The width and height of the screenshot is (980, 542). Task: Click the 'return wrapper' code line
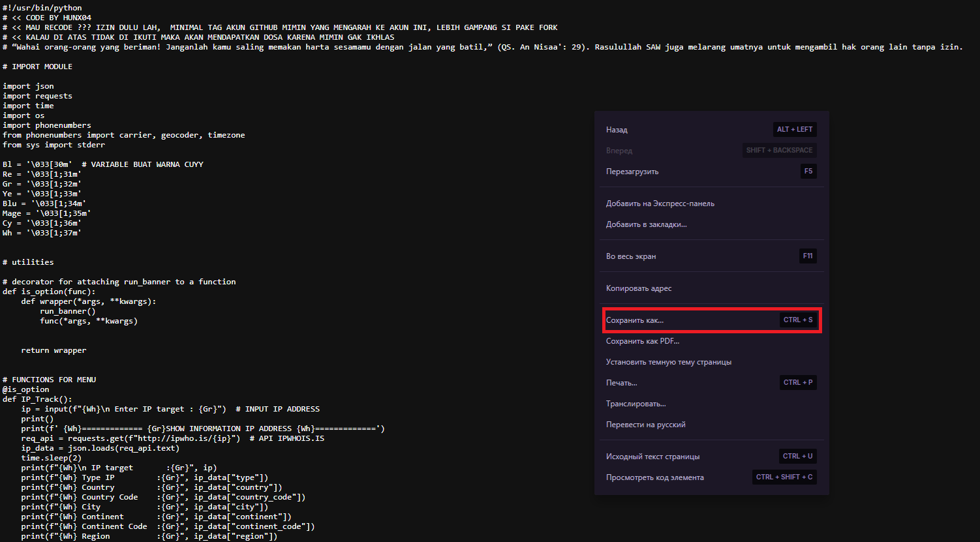coord(54,350)
